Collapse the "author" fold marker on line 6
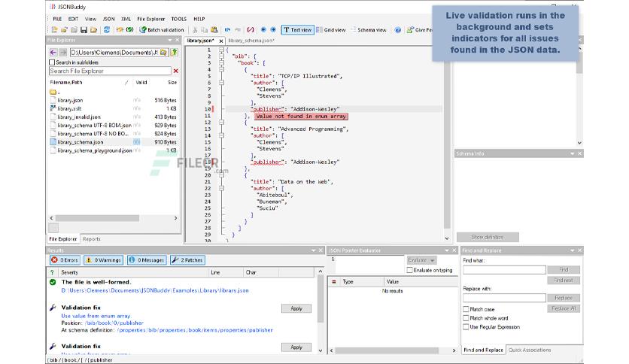Image resolution: width=629 pixels, height=364 pixels. tap(221, 83)
